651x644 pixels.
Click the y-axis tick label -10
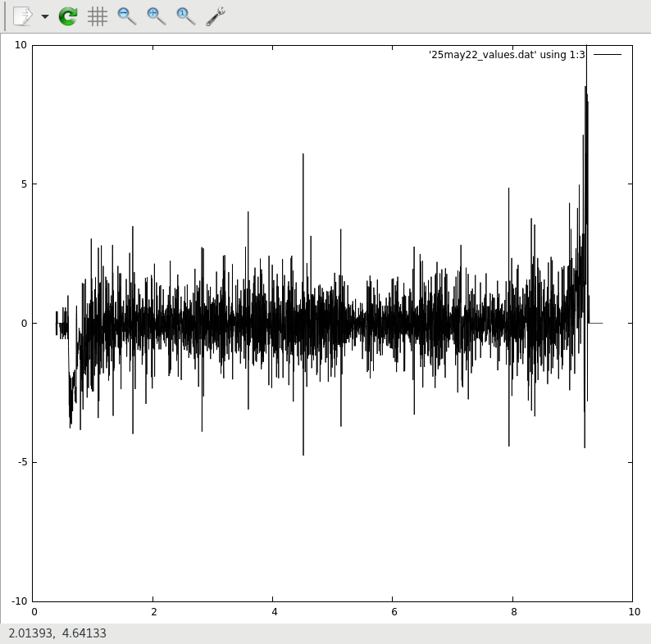19,601
